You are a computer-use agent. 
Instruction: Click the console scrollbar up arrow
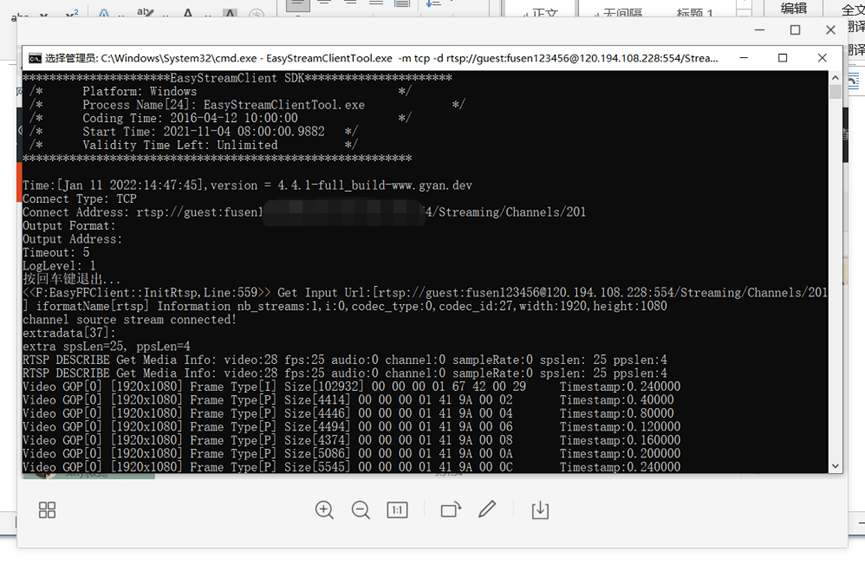pos(835,78)
